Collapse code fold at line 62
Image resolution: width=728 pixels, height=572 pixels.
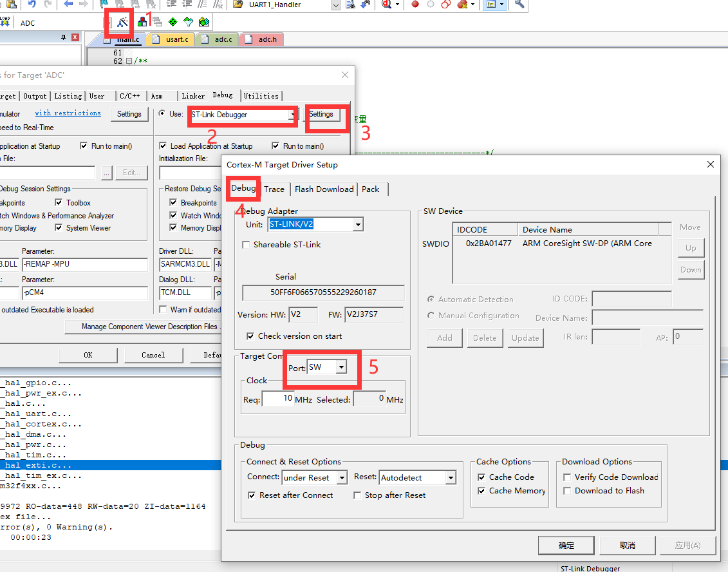129,61
